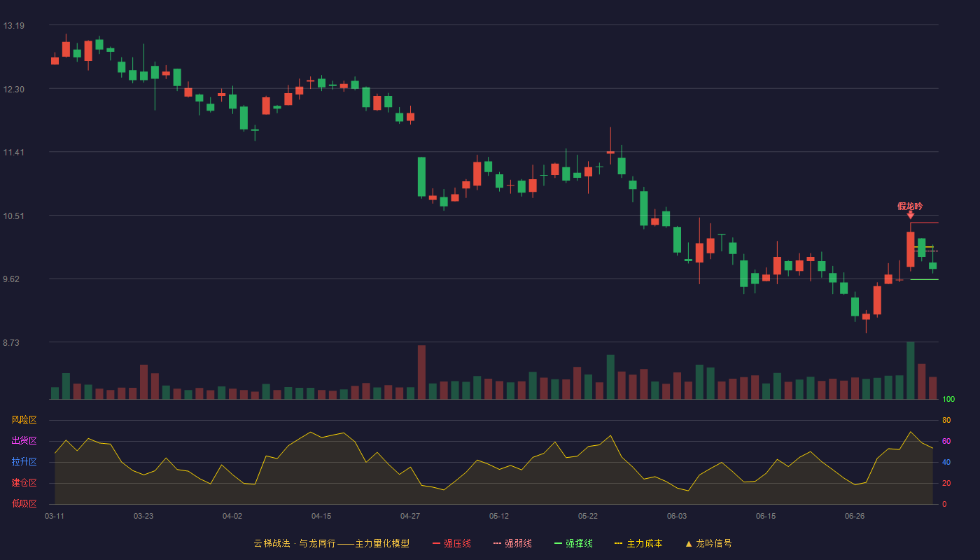Toggle the 强撑线 legend label
The height and width of the screenshot is (560, 980).
(579, 544)
